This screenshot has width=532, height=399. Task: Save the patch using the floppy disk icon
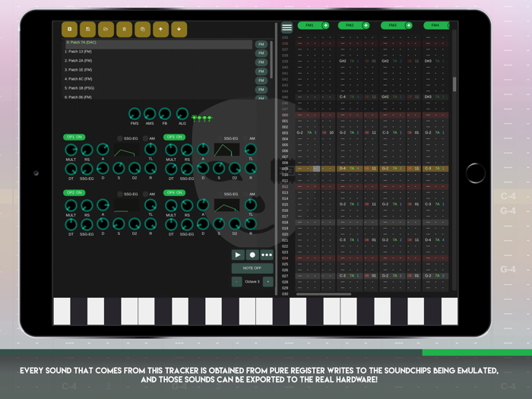88,29
